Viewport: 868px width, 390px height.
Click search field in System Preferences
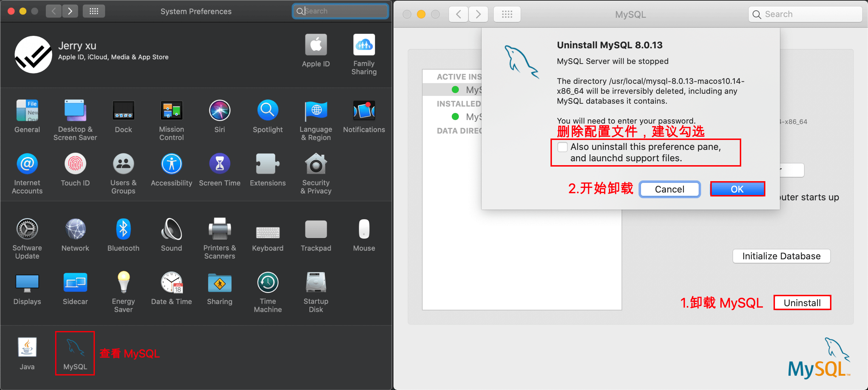click(x=340, y=11)
